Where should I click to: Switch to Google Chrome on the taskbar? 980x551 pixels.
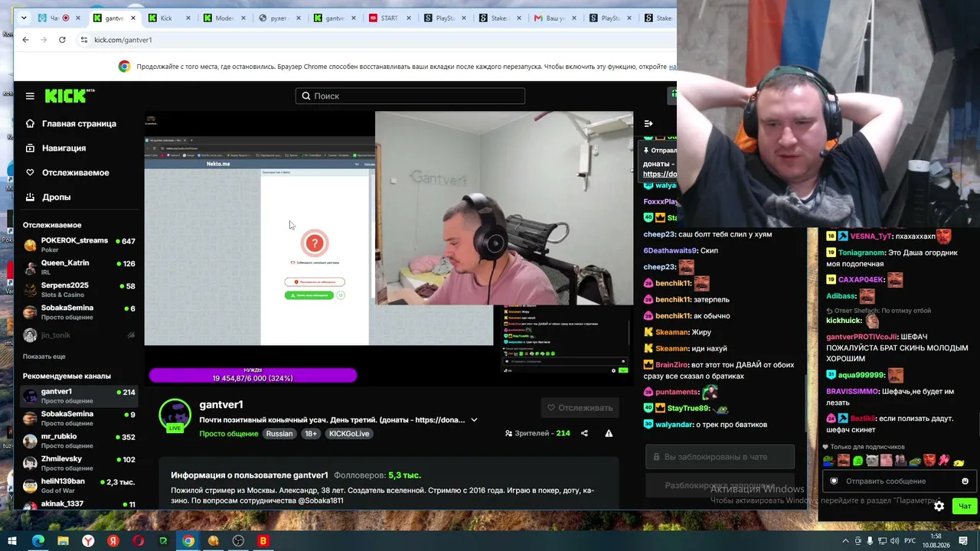tap(188, 541)
